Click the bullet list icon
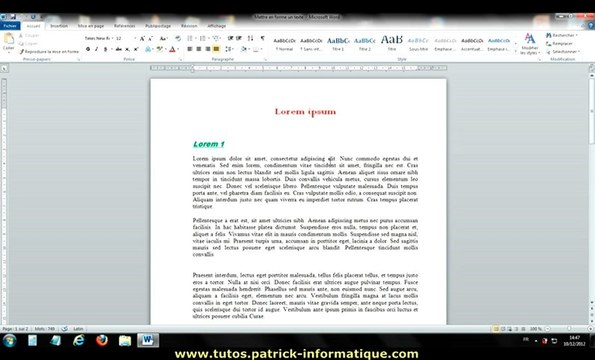The width and height of the screenshot is (595, 360). (191, 38)
